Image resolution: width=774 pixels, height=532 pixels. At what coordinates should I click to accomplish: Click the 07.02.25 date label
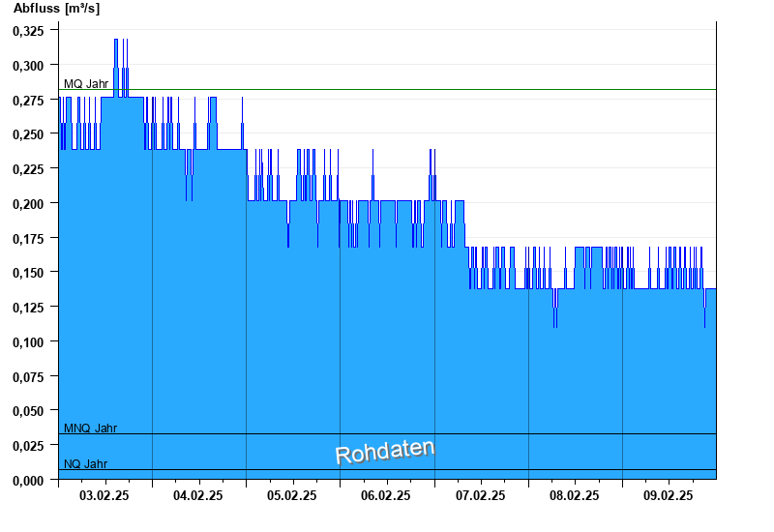coord(480,495)
